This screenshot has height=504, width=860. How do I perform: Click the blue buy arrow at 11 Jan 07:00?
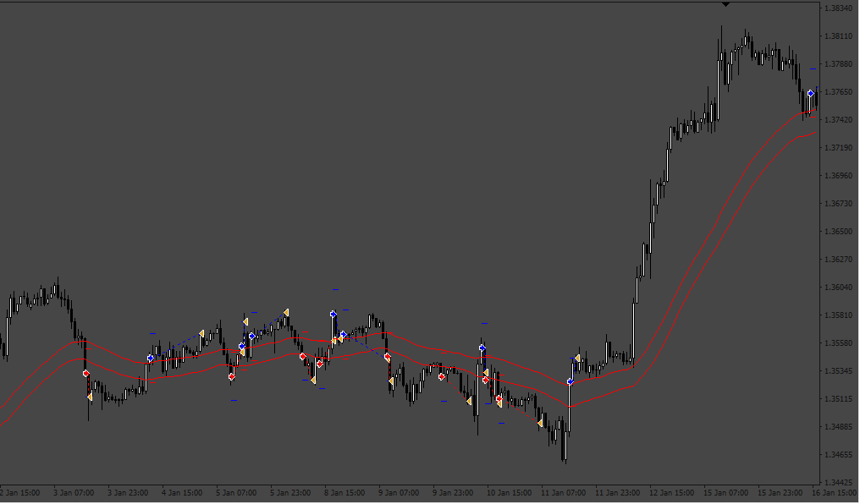pos(571,381)
